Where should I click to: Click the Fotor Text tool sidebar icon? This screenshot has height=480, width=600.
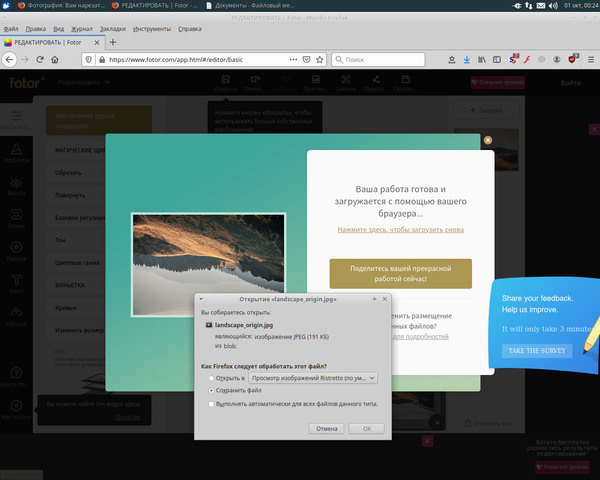point(16,284)
